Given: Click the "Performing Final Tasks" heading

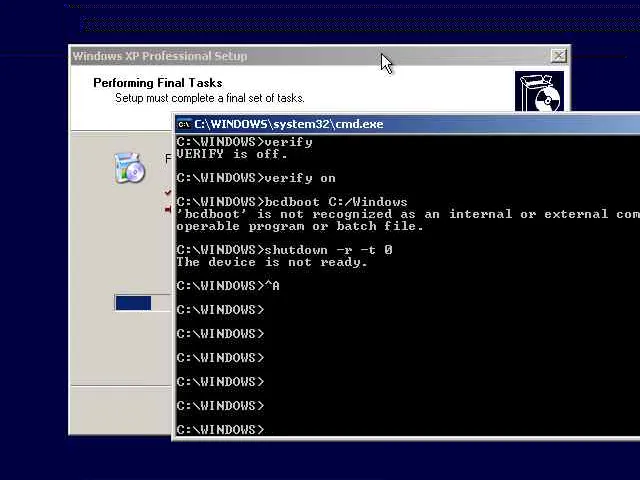Looking at the screenshot, I should pos(158,83).
